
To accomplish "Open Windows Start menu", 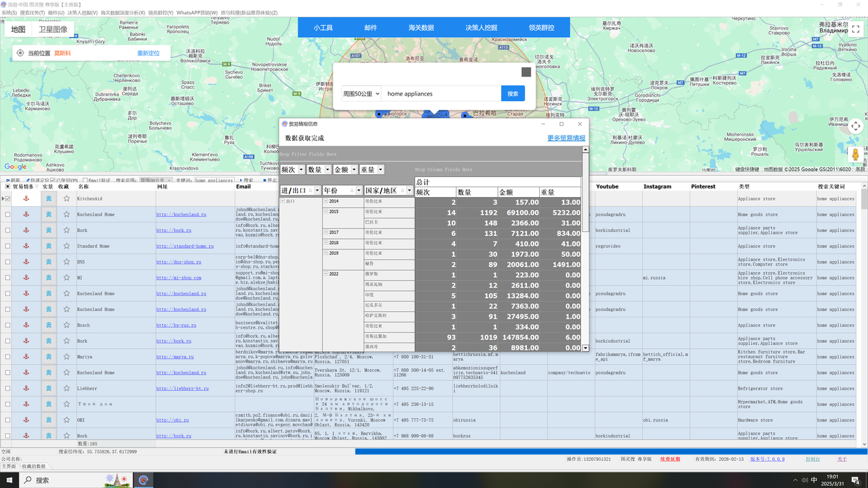I will (x=9, y=480).
